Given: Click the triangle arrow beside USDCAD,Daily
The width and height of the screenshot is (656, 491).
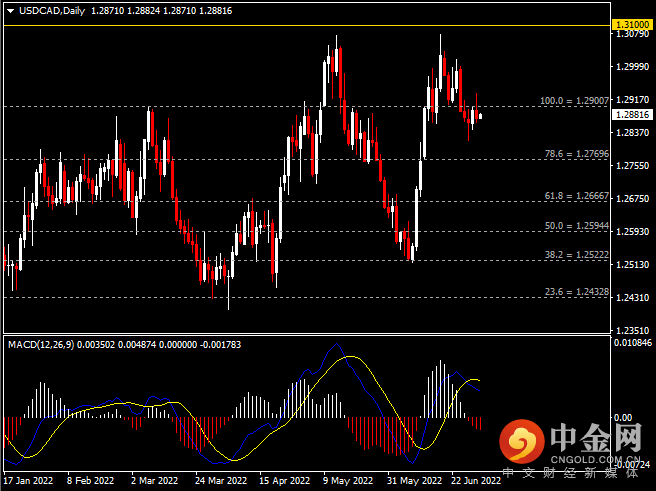Looking at the screenshot, I should coord(10,10).
